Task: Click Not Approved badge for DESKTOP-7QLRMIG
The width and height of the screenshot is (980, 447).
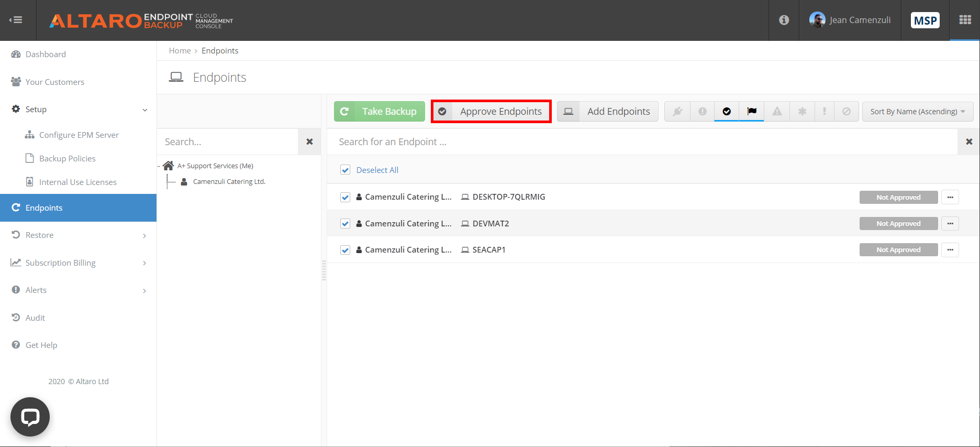Action: (x=898, y=197)
